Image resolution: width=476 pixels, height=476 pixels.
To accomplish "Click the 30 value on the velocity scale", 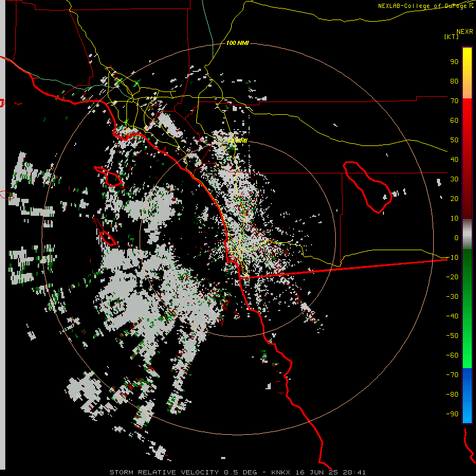I will tap(454, 179).
